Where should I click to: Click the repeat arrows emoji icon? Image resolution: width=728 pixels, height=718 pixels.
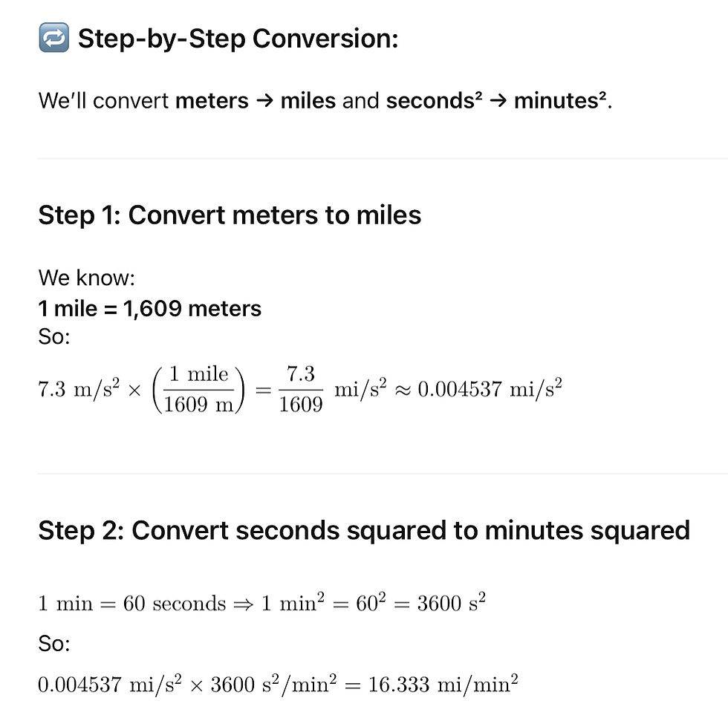click(53, 37)
